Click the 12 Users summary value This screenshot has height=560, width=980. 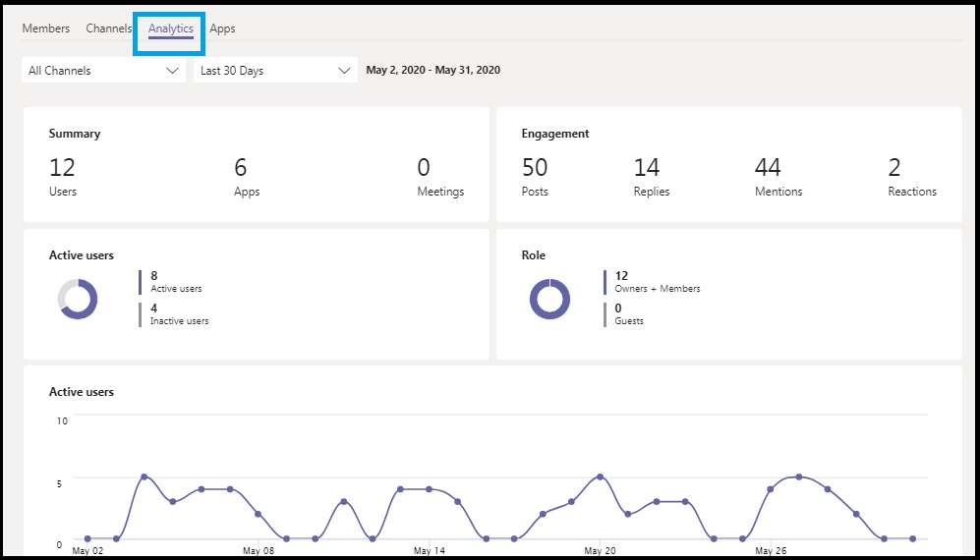pos(63,177)
